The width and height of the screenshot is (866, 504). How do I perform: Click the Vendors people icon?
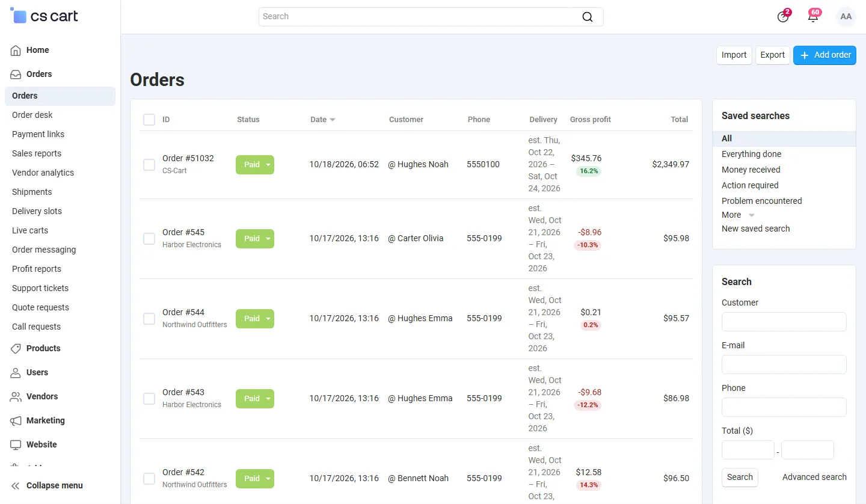[16, 397]
